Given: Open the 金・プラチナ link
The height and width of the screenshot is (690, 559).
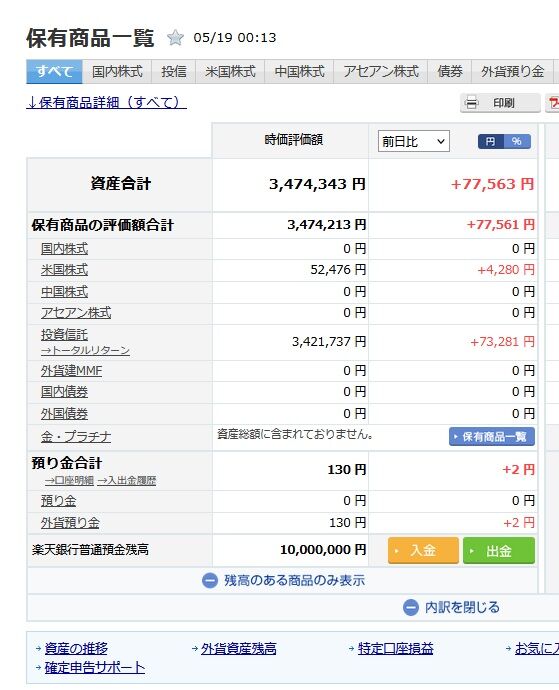Looking at the screenshot, I should (76, 437).
